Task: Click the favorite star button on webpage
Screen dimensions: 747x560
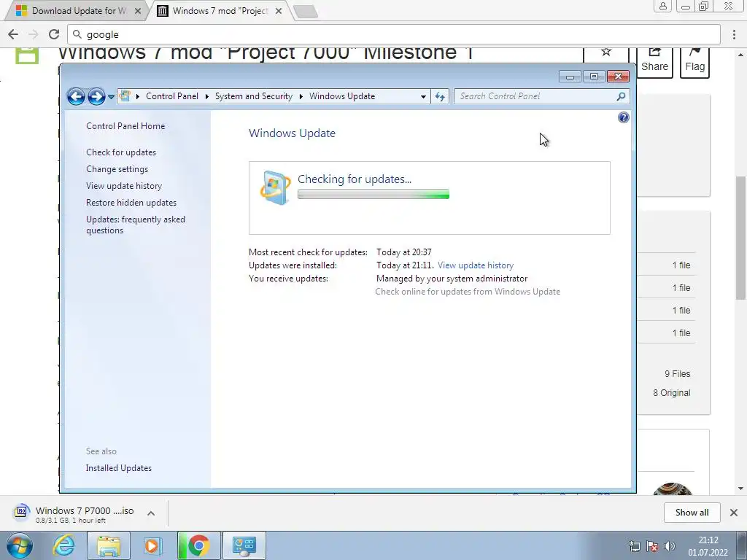Action: pyautogui.click(x=606, y=53)
